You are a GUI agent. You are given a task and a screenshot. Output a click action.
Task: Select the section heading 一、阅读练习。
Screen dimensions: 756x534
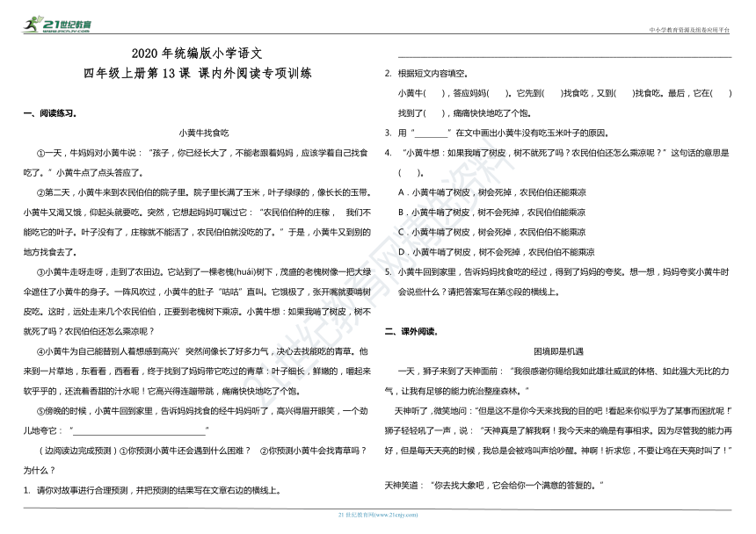50,113
